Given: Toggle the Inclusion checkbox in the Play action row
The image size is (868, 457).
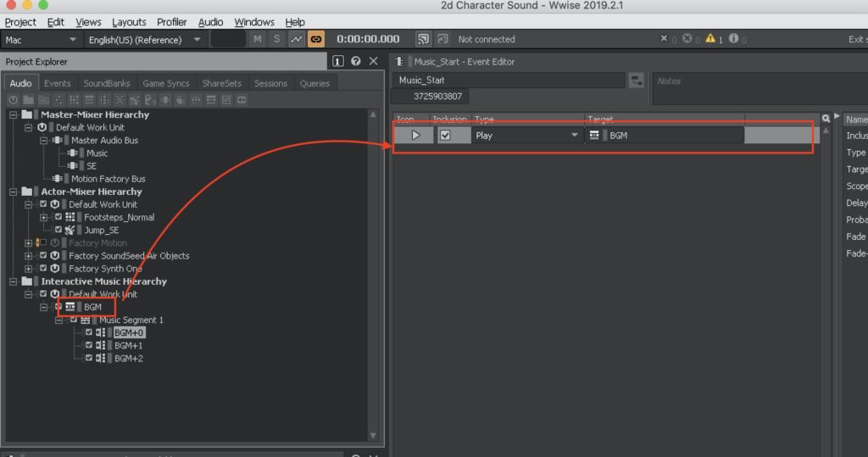Looking at the screenshot, I should (445, 135).
